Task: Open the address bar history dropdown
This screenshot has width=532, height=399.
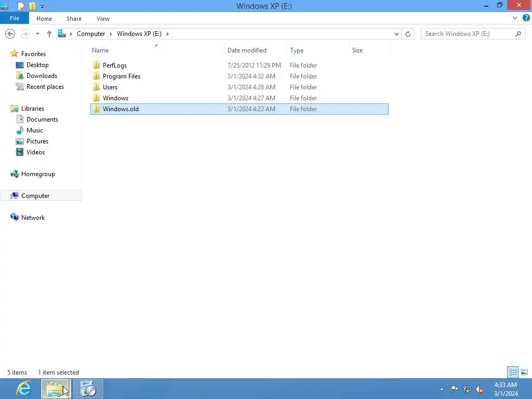Action: tap(396, 34)
